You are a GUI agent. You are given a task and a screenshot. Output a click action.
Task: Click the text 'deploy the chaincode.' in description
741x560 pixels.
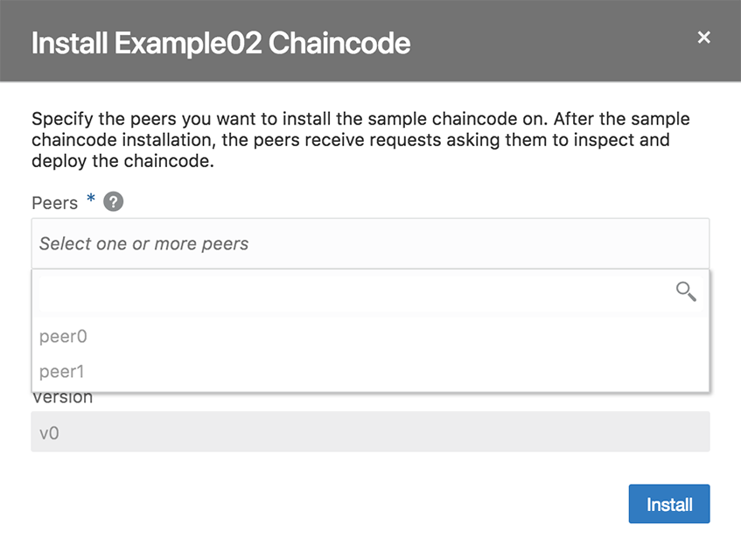pos(122,161)
